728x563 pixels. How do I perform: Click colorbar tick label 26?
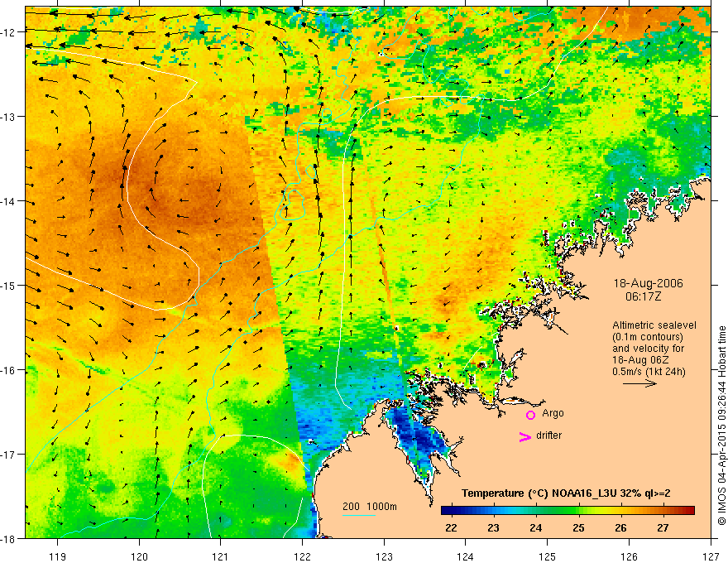620,528
